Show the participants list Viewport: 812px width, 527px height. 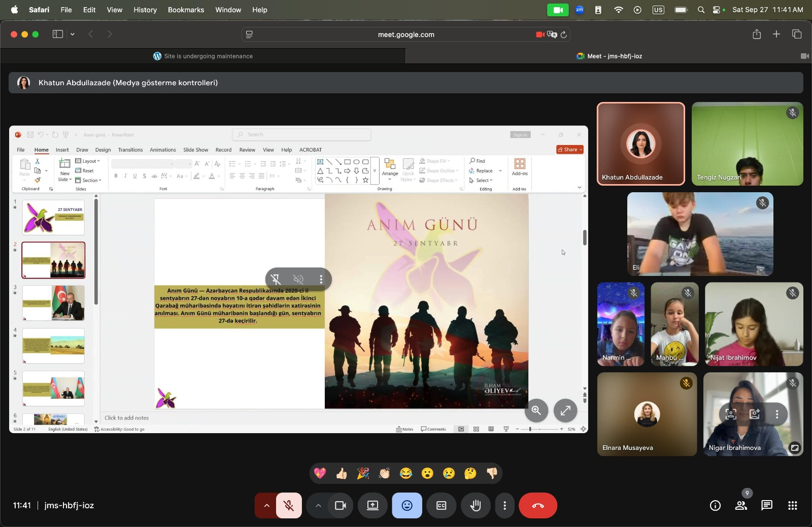coord(741,505)
